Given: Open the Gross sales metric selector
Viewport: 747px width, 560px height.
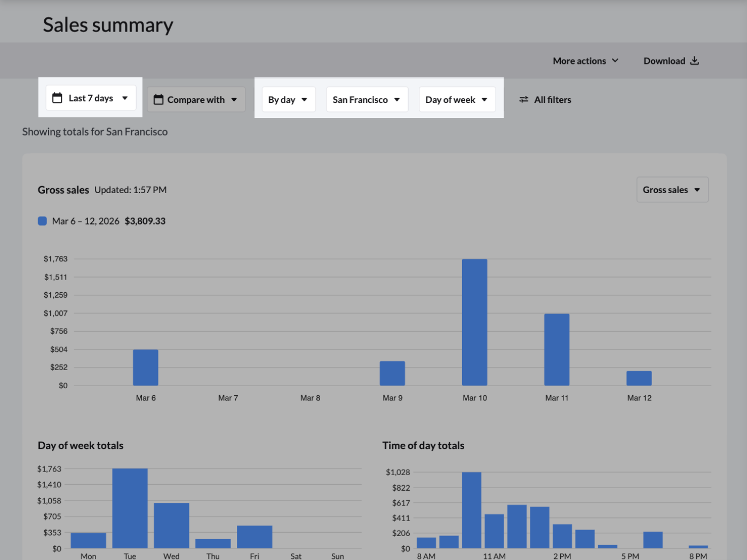Looking at the screenshot, I should tap(672, 190).
